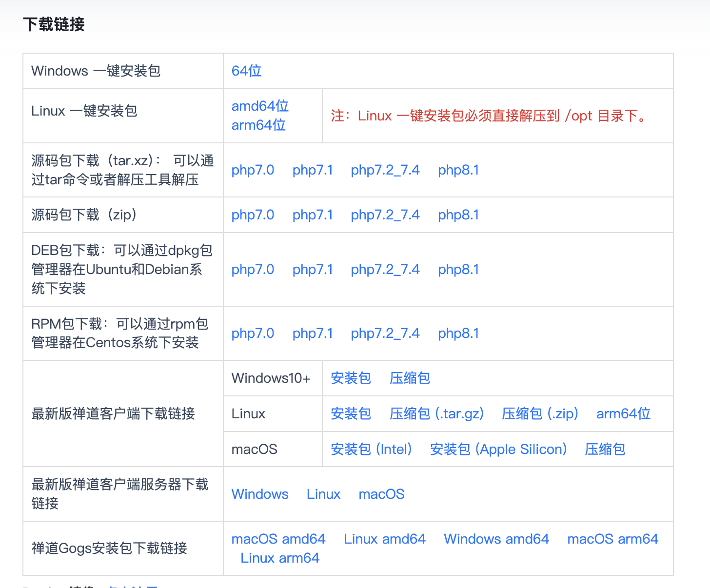
Task: Click the 源码包下载（tar.xz）row description
Action: [122, 170]
